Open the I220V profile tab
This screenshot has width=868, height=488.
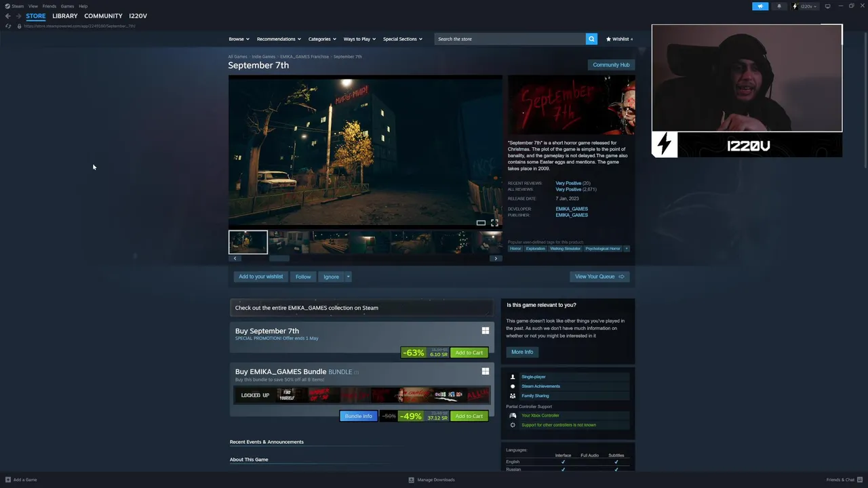pyautogui.click(x=138, y=16)
